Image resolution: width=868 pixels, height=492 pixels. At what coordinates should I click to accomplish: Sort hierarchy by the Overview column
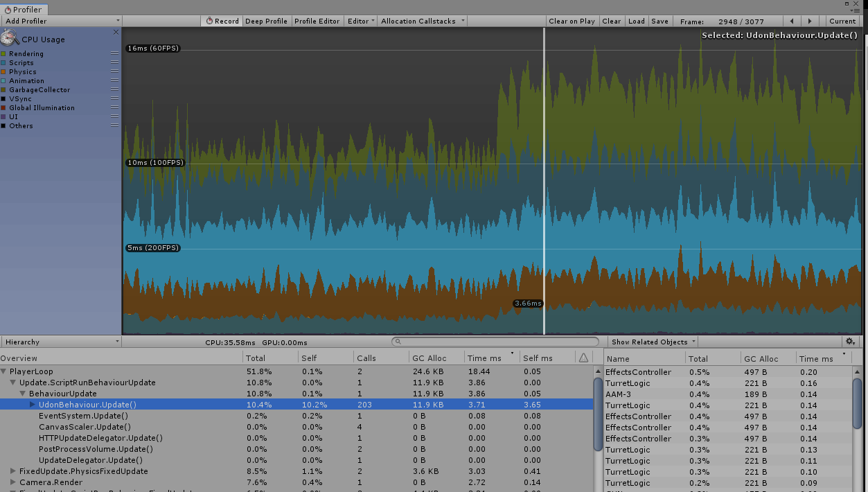[x=121, y=358]
